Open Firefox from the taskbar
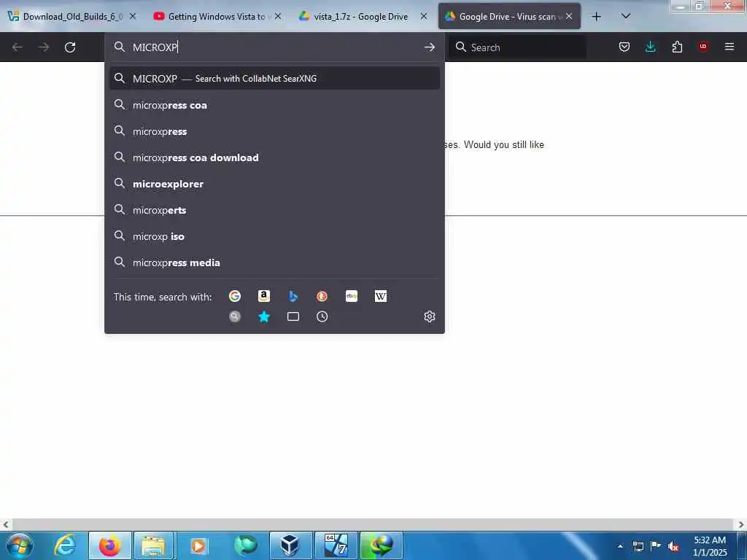747x560 pixels. click(x=109, y=545)
